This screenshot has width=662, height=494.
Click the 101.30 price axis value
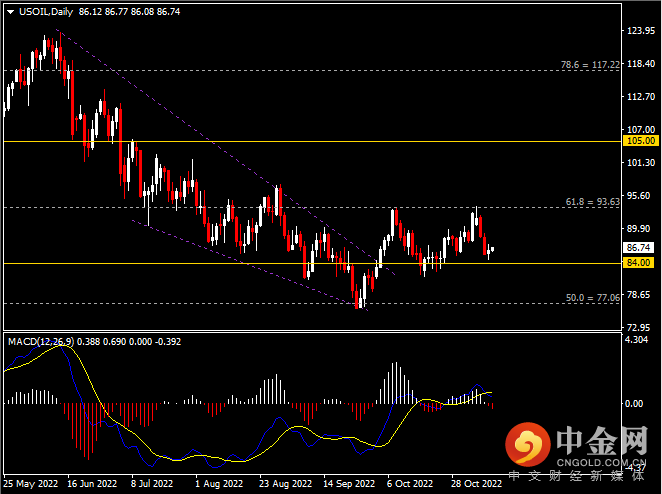(641, 162)
